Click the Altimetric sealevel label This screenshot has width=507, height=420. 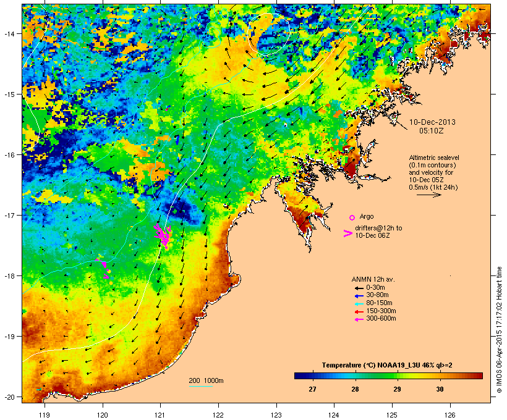pos(434,157)
